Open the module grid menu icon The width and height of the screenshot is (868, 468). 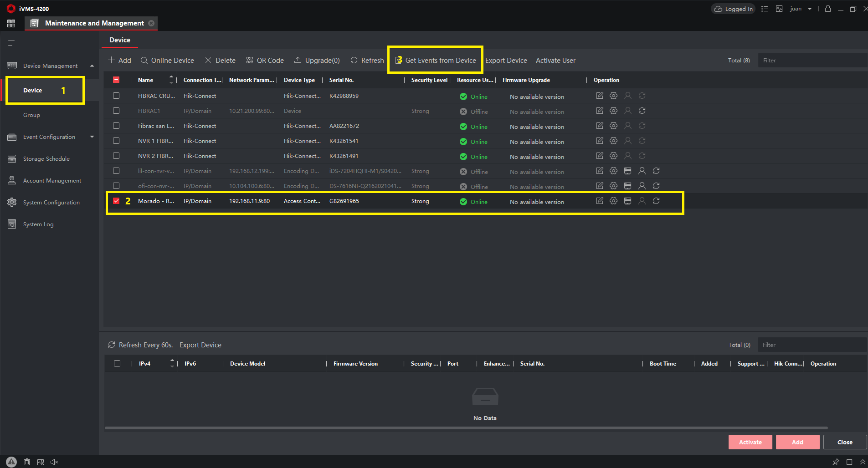tap(11, 23)
